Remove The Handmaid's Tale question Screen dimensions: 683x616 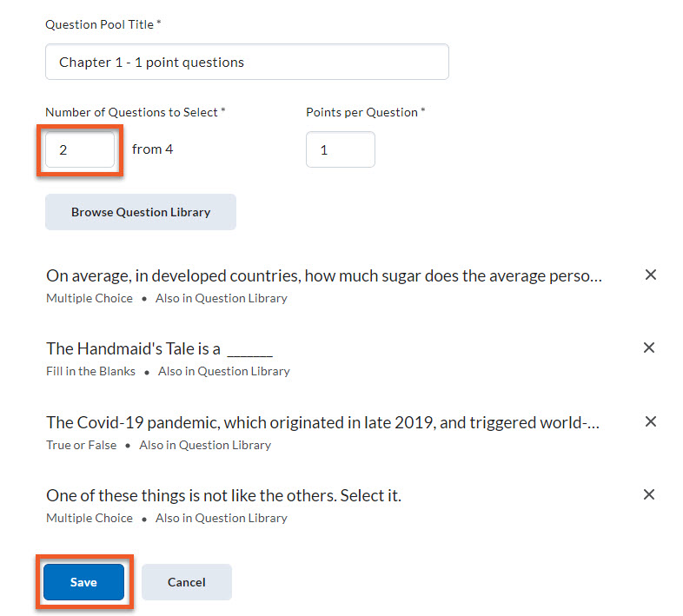point(649,348)
